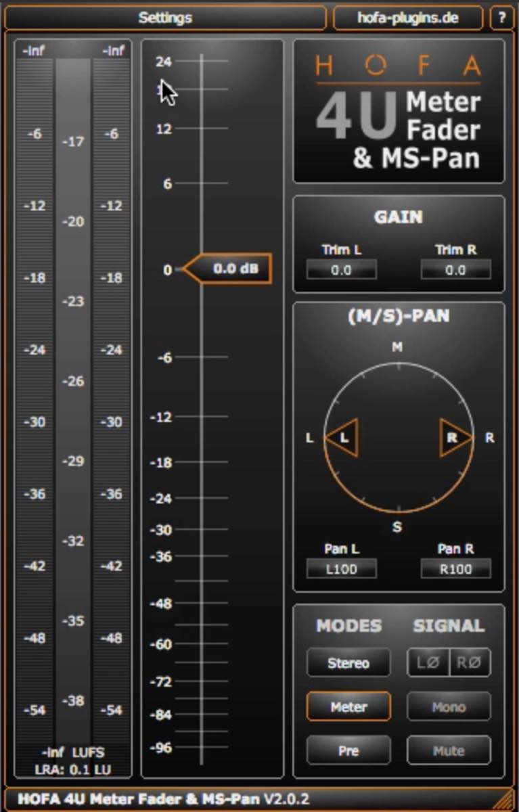The image size is (519, 812).
Task: Click the 0.0 dB fader handle
Action: 228,269
